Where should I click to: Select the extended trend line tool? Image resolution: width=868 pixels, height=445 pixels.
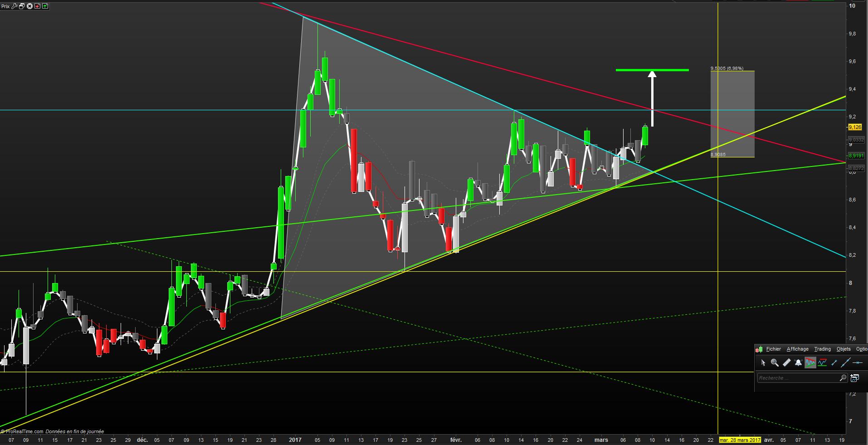click(846, 362)
